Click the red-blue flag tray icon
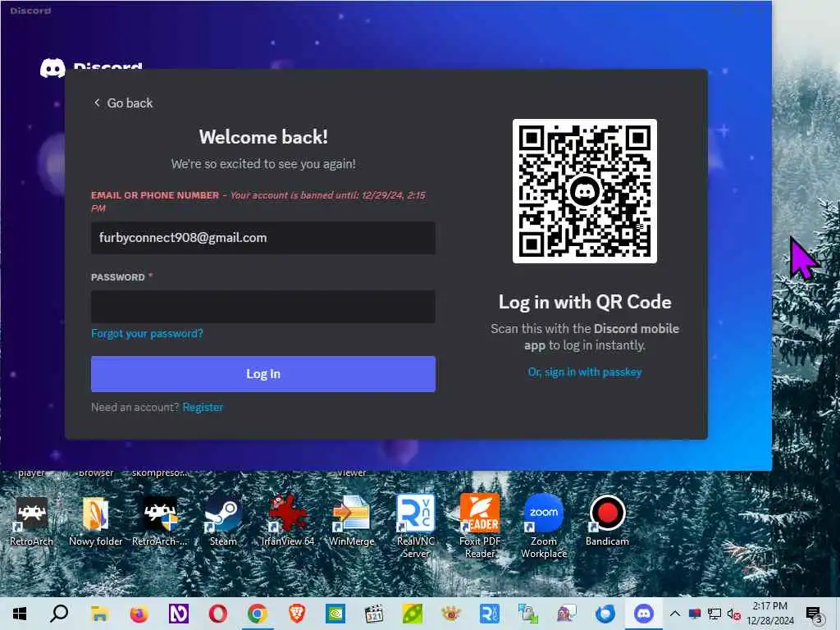Viewport: 840px width, 630px height. (695, 614)
